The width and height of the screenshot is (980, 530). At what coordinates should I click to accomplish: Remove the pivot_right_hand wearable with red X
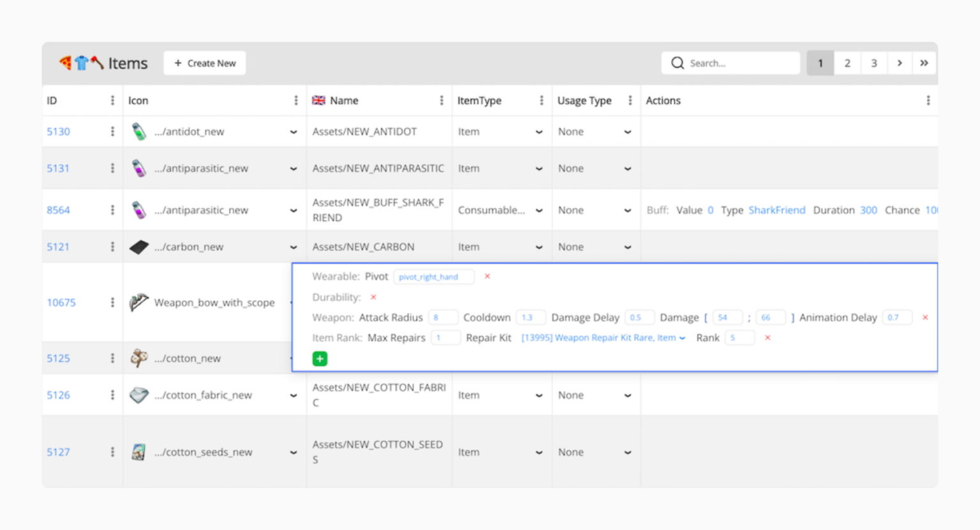click(487, 276)
